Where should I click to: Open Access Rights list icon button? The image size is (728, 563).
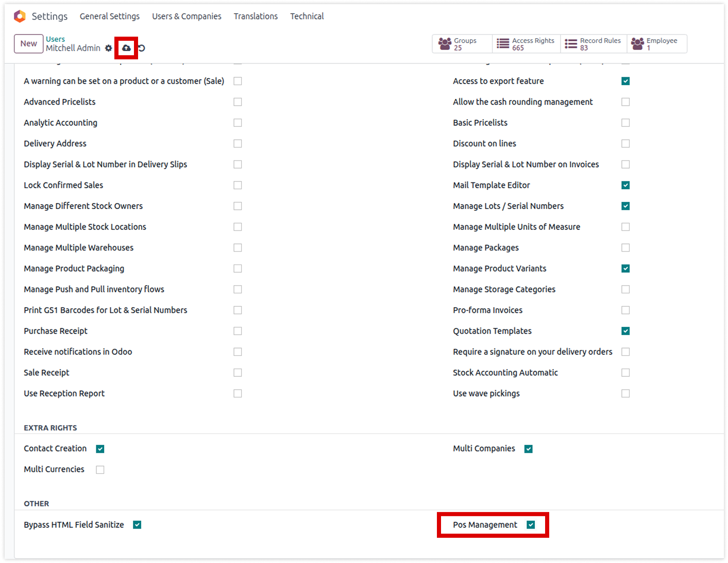coord(526,44)
